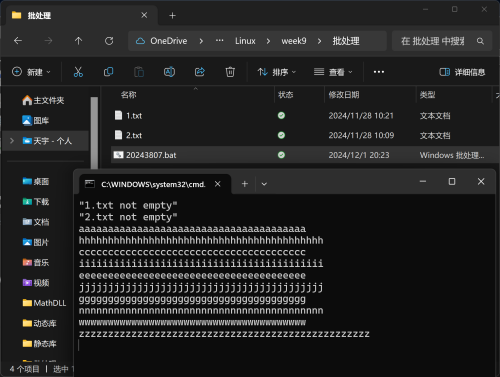Click the 1.txt file icon
Screen dimensions: 500x377
118,115
